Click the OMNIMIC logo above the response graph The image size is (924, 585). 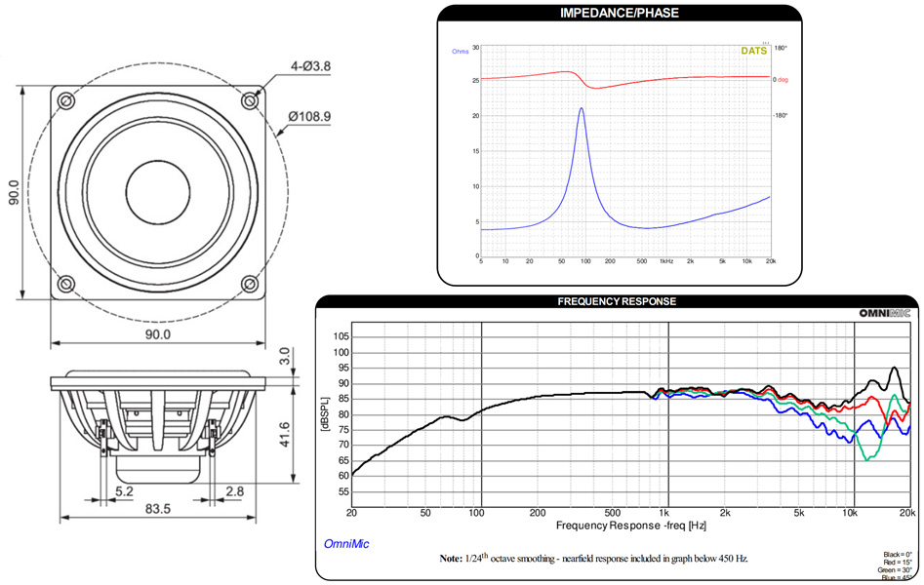885,313
